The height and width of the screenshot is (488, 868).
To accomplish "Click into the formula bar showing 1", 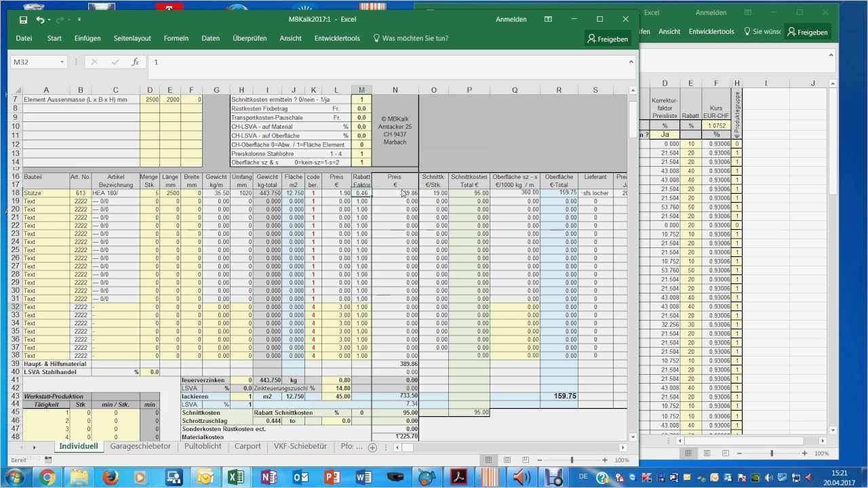I will 387,62.
